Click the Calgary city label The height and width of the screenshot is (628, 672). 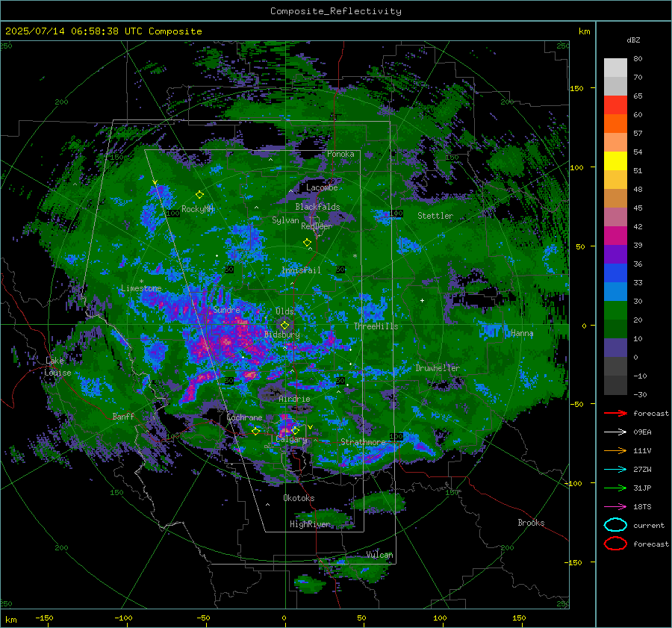[x=291, y=439]
